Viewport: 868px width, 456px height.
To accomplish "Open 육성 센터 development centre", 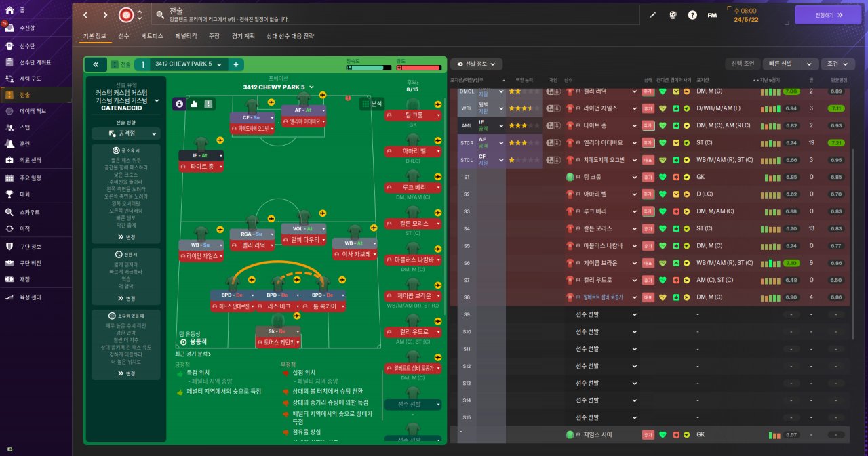I will pyautogui.click(x=35, y=297).
